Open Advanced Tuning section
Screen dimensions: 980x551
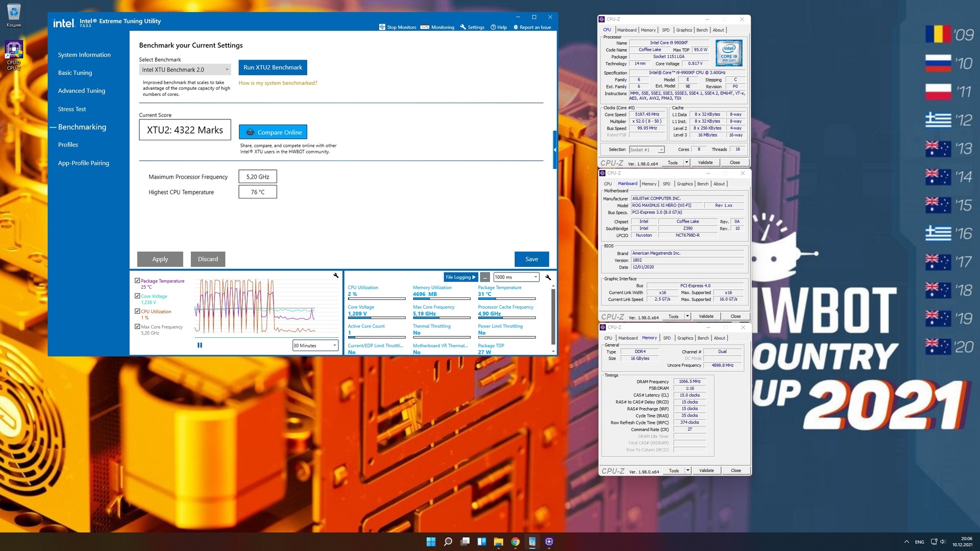(x=82, y=91)
